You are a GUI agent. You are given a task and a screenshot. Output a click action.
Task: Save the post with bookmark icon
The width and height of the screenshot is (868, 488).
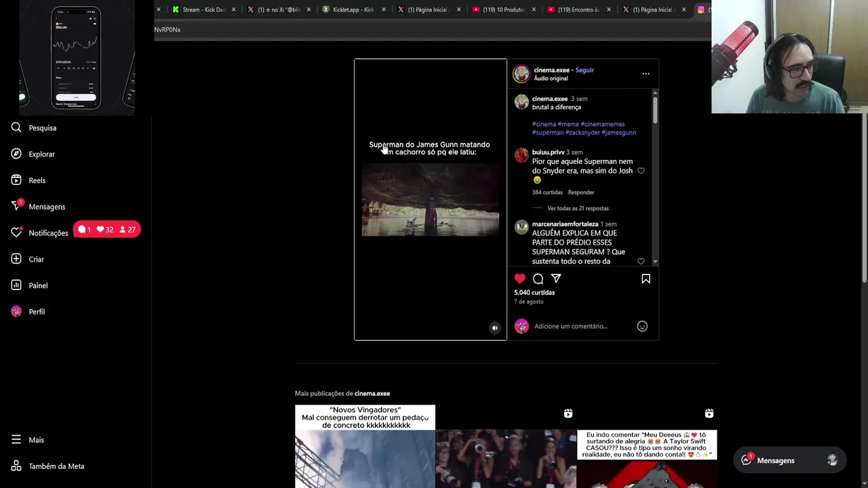646,279
